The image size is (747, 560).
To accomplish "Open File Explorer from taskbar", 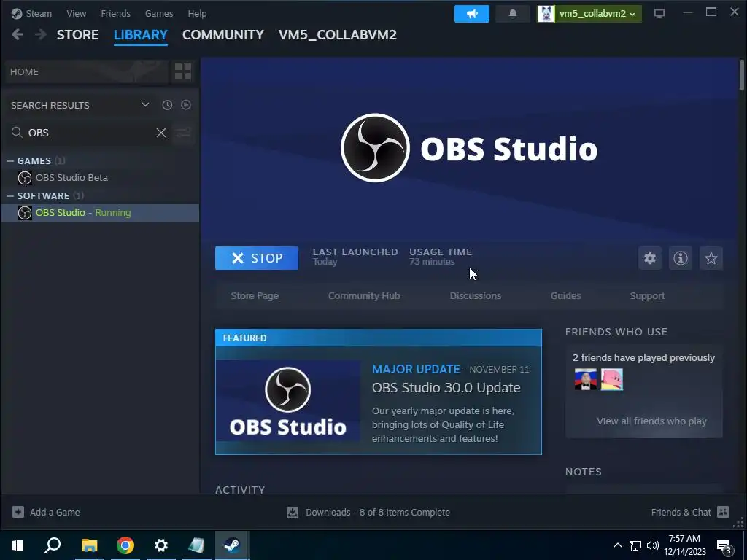I will 89,545.
